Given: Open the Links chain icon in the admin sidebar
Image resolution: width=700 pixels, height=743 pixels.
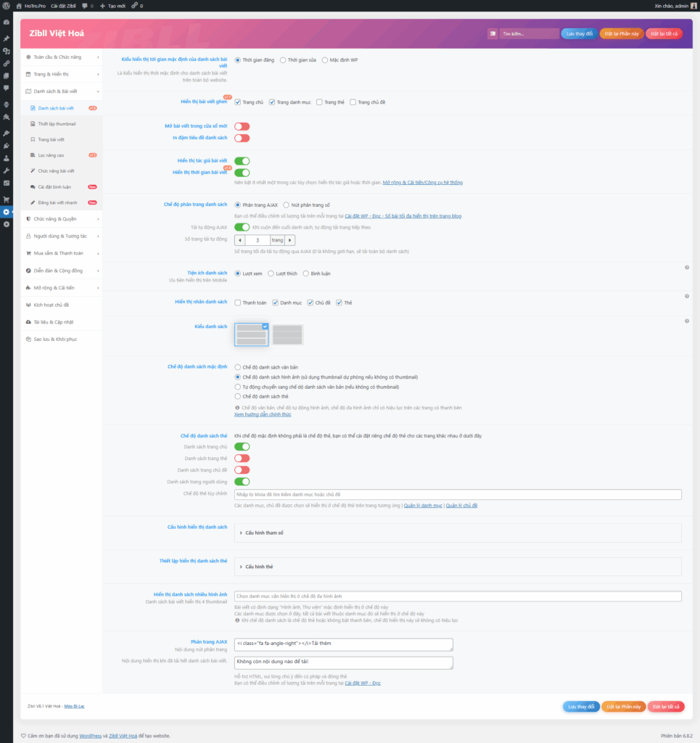Looking at the screenshot, I should pyautogui.click(x=6, y=64).
